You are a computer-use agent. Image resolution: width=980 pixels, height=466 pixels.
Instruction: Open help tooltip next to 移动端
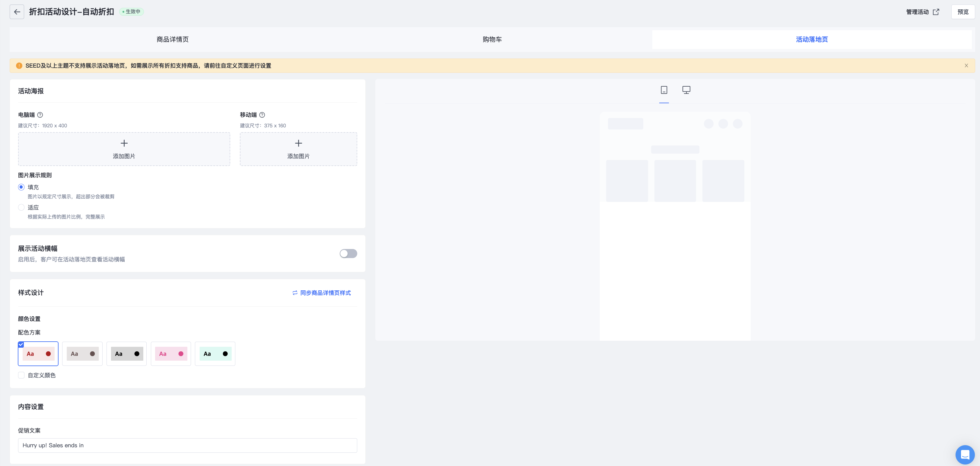tap(262, 115)
